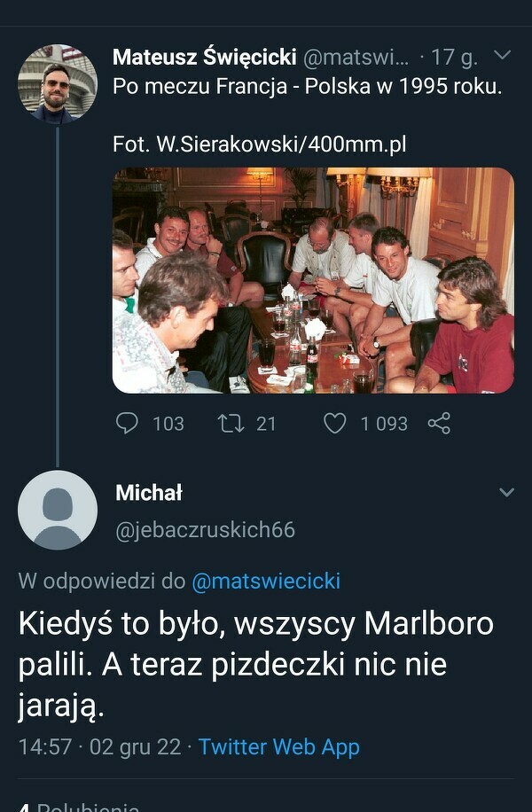Tap the share icon under the photo
This screenshot has height=812, width=532.
(x=439, y=424)
